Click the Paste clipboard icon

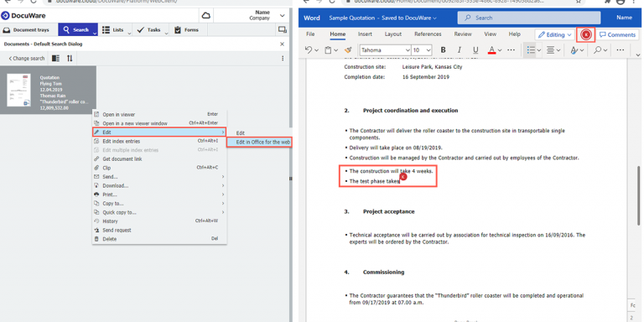(x=328, y=50)
